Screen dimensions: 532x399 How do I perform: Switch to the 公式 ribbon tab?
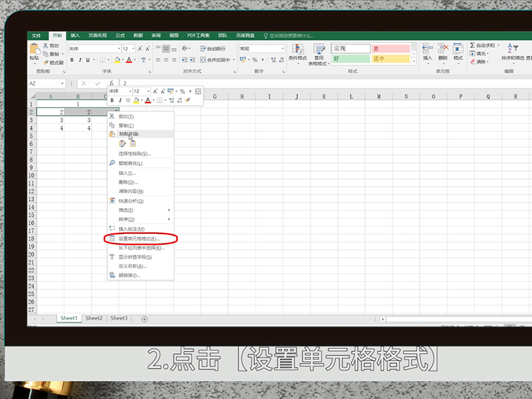120,35
